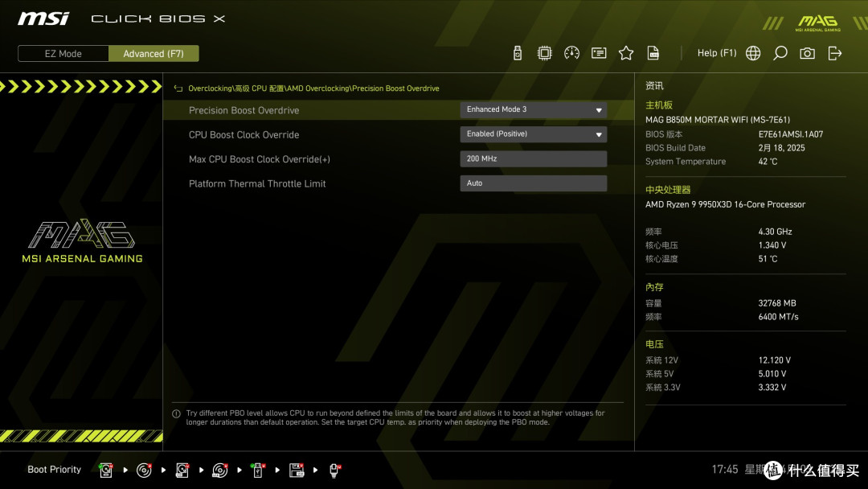Click the Platform Thermal Throttle Limit Auto field
The image size is (868, 489).
(x=533, y=183)
